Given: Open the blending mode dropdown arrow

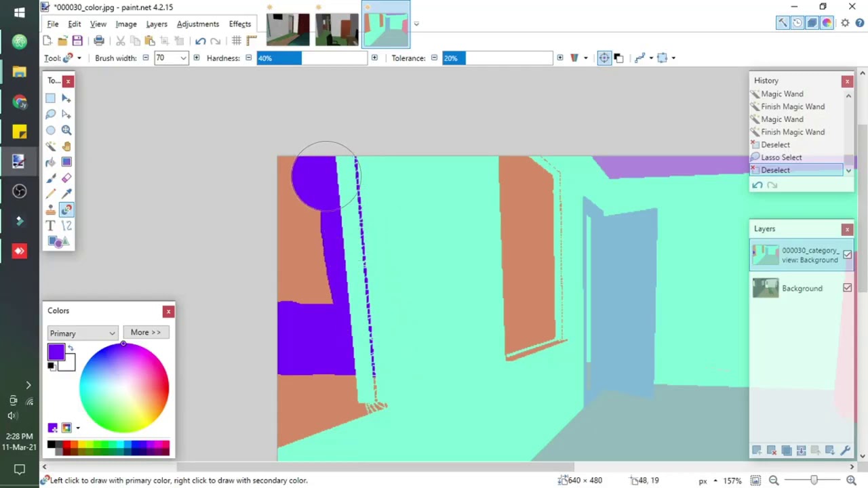Looking at the screenshot, I should (586, 58).
